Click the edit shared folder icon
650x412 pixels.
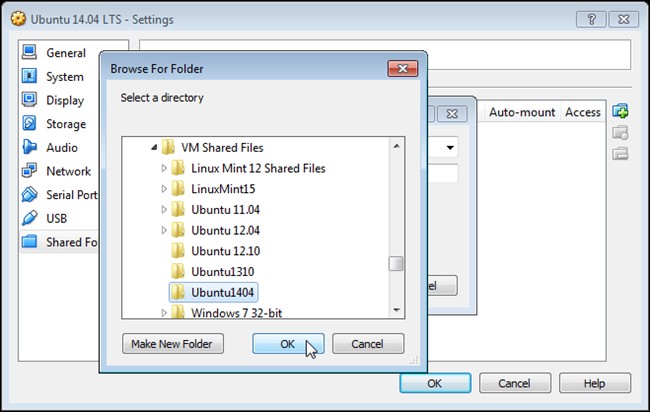[x=620, y=133]
